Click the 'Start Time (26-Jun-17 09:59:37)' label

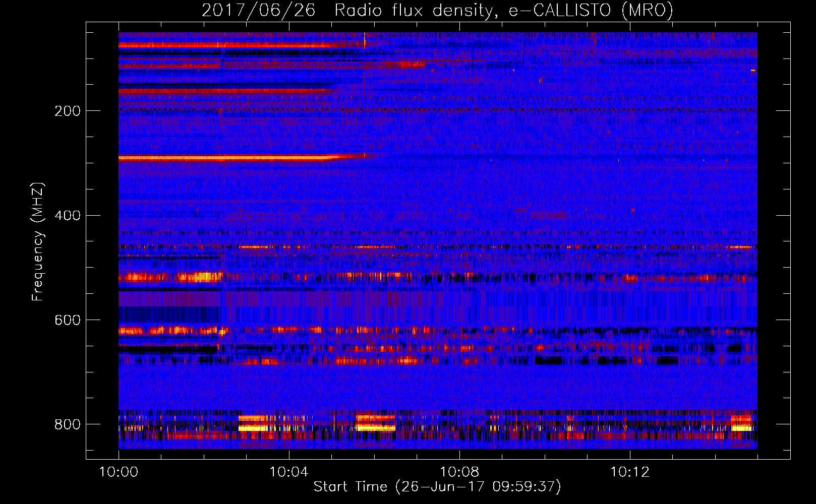[437, 487]
